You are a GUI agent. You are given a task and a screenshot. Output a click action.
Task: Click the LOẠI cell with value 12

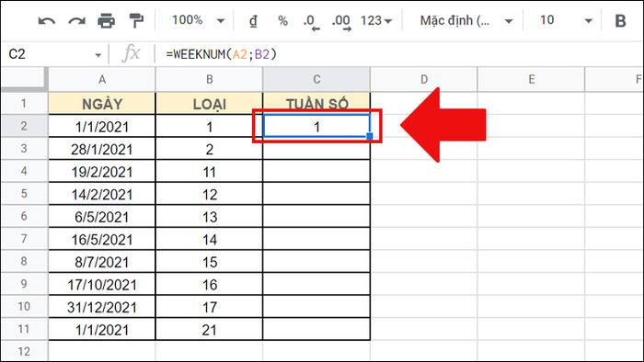tap(209, 194)
